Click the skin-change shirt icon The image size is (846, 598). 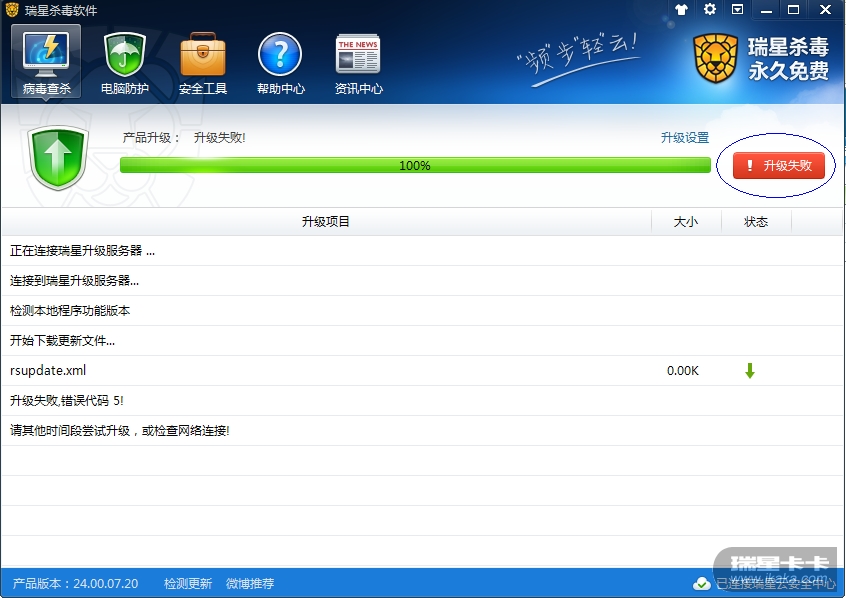pos(681,9)
